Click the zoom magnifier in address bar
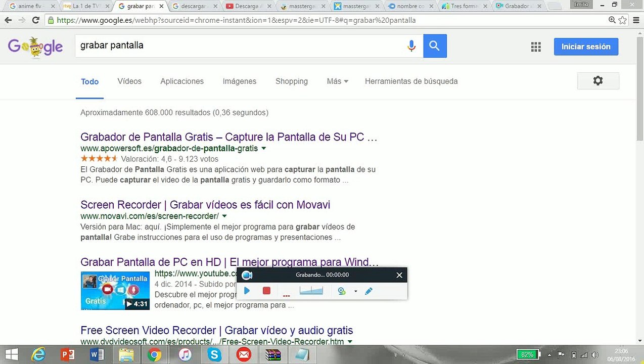 tap(612, 20)
